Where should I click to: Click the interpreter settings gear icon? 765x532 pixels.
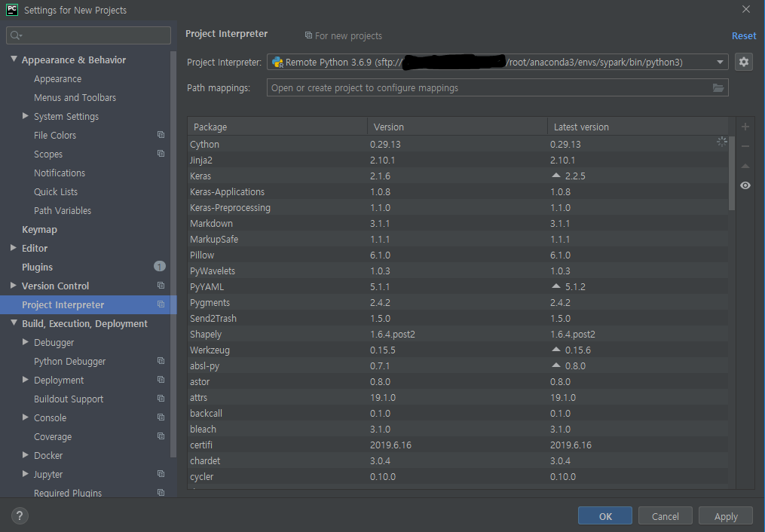744,62
